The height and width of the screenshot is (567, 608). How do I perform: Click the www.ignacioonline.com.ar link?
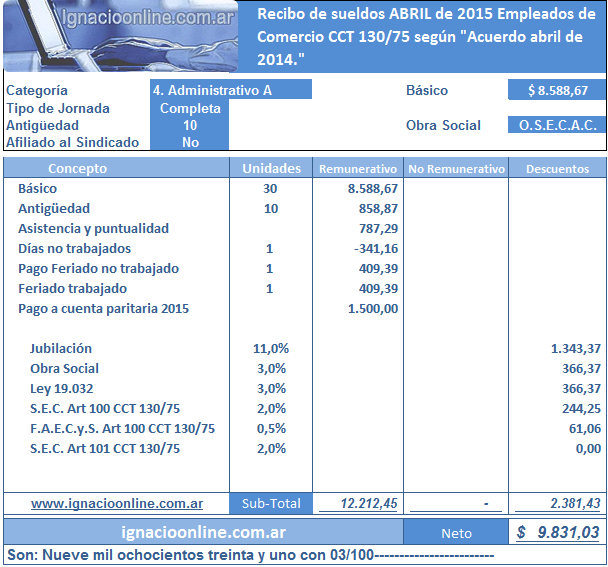(x=117, y=503)
